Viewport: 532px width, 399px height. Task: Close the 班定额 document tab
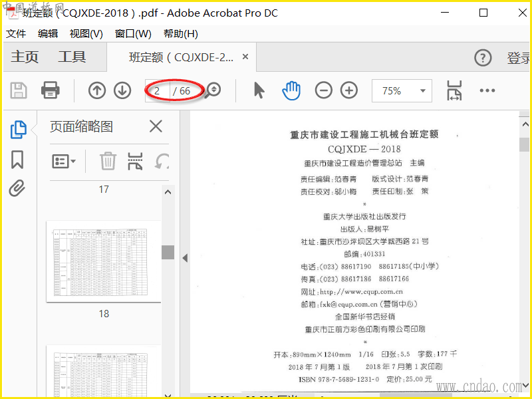click(x=245, y=57)
